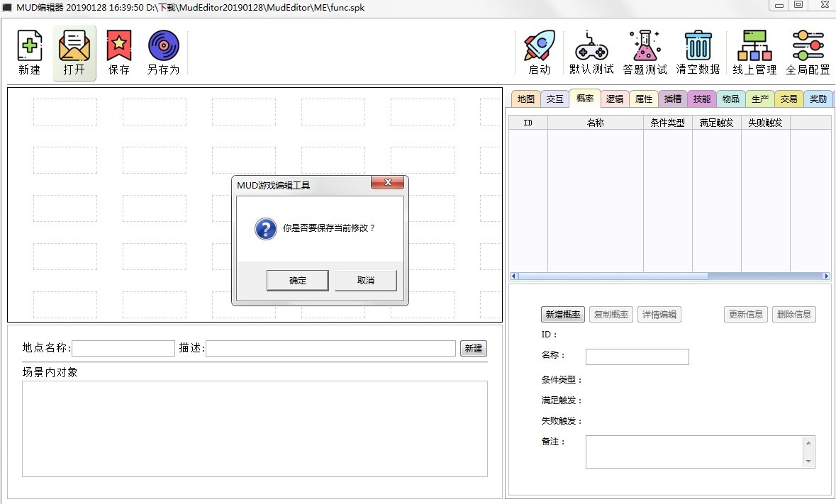The height and width of the screenshot is (504, 836).
Task: Open 线上管理 (online management) panel
Action: coord(754,51)
